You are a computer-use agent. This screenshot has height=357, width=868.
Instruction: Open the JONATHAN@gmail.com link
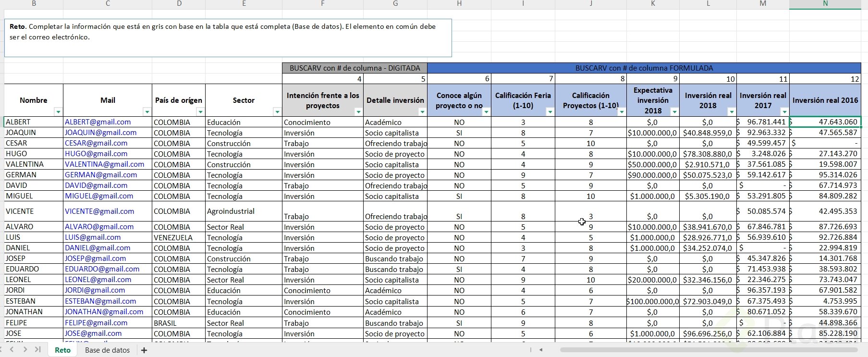point(104,312)
